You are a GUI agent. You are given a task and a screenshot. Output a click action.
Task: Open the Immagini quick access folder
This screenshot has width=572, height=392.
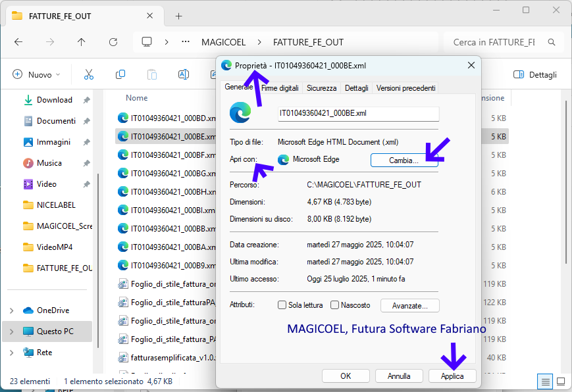47,142
